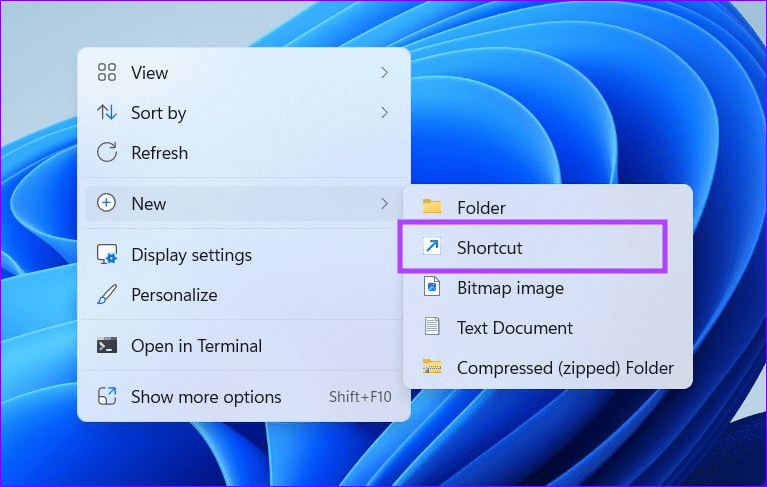Create a new Folder
This screenshot has height=487, width=767.
pos(547,207)
